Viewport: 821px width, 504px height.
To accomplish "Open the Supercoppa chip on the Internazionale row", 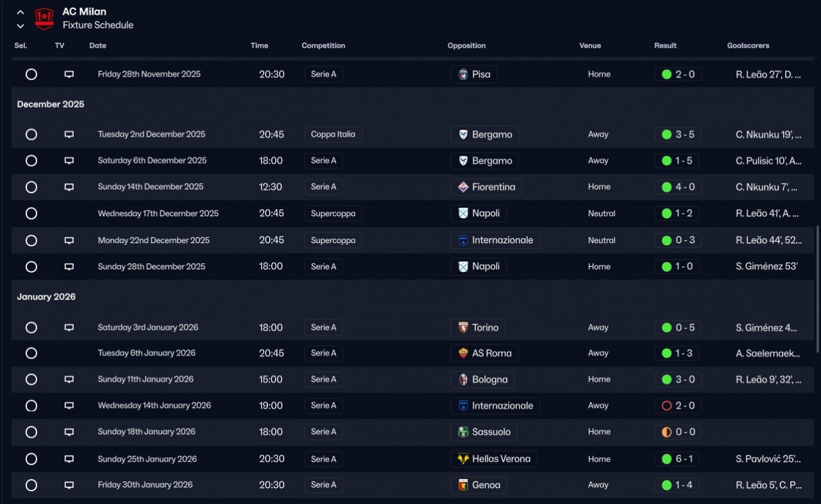I will click(x=334, y=240).
